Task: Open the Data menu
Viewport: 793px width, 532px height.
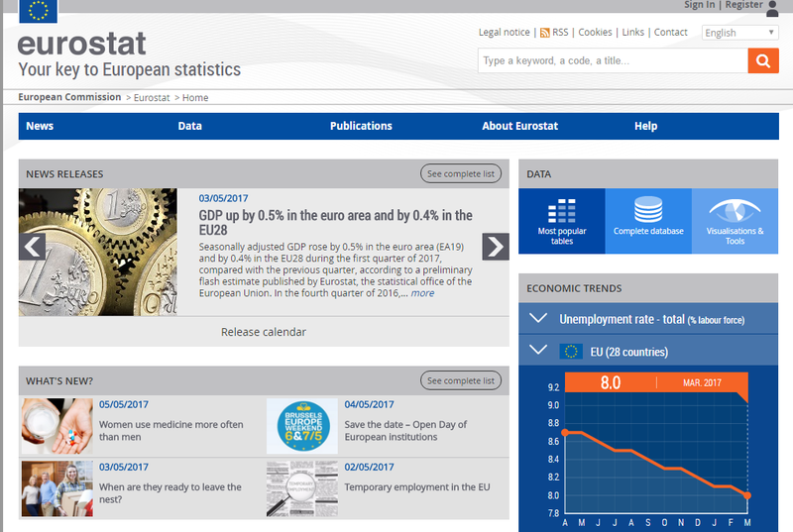Action: point(189,126)
